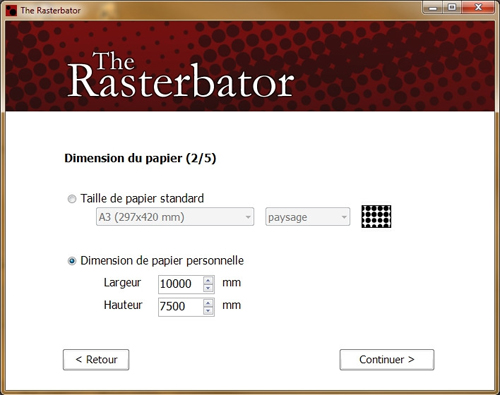The width and height of the screenshot is (500, 395).
Task: Click the dotted raster preview icon
Action: [376, 217]
